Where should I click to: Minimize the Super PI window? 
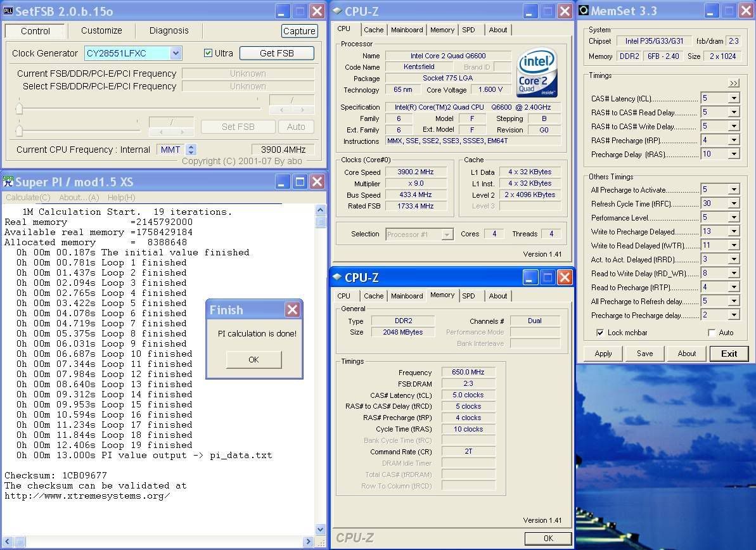pos(283,182)
